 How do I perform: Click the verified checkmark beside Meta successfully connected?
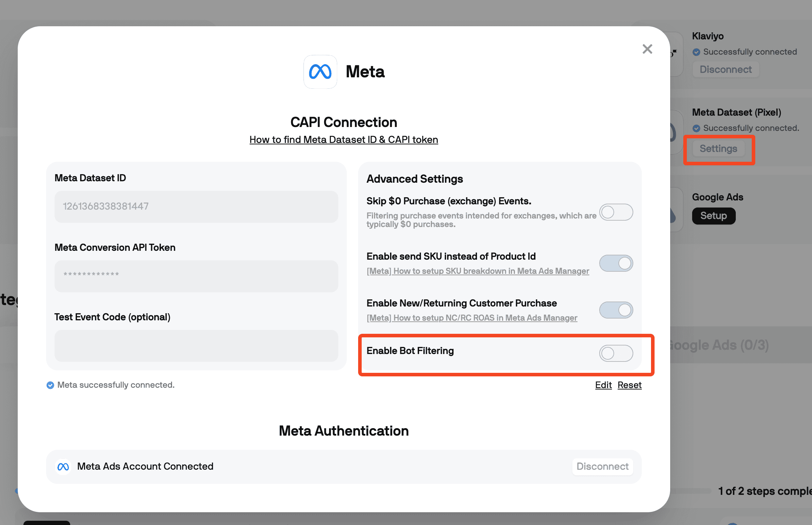(x=50, y=385)
